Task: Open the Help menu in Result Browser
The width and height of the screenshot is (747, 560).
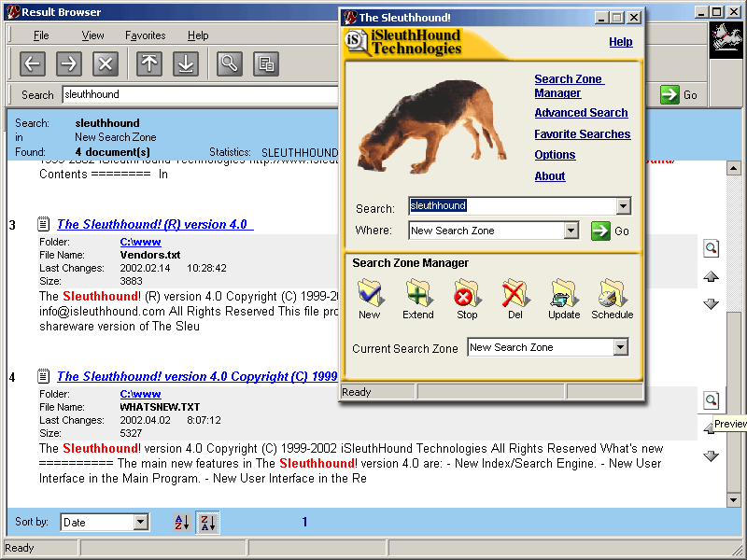Action: click(198, 35)
